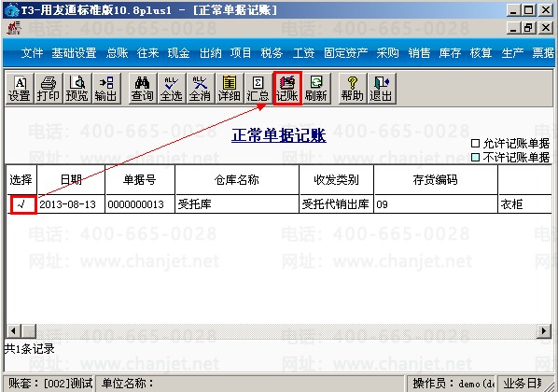Click the 仓库名称 column header
Screen dimensions: 558x392
coord(237,180)
